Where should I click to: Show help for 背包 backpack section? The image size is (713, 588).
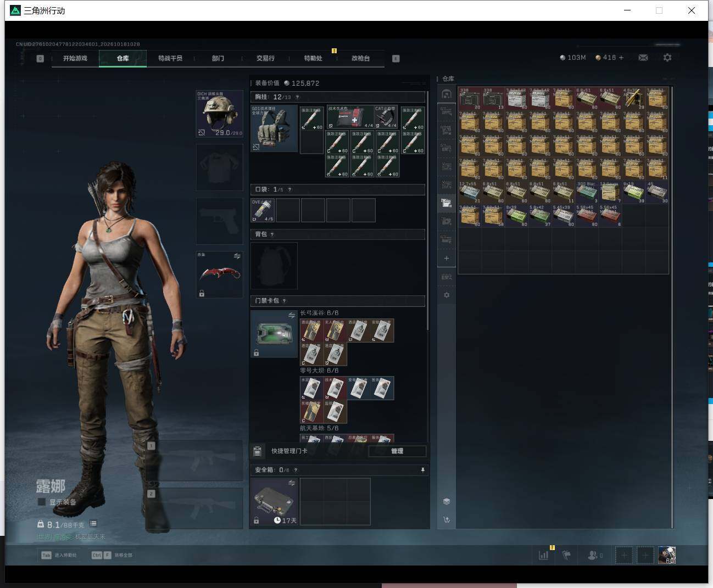click(x=272, y=234)
